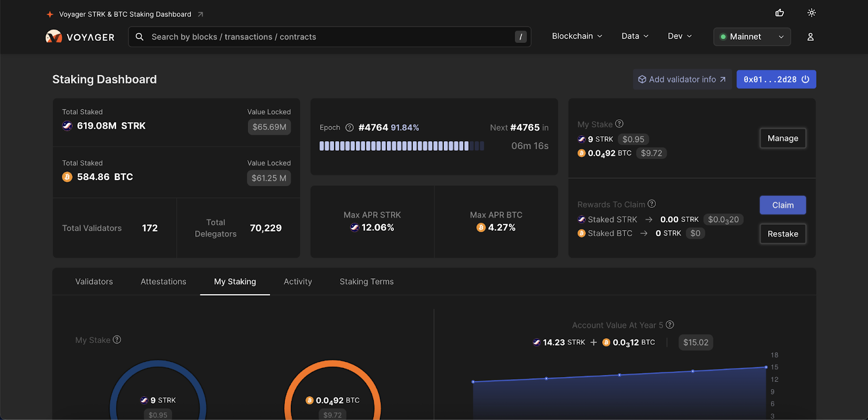This screenshot has width=868, height=420.
Task: Toggle the light/dark theme sun icon
Action: 812,13
